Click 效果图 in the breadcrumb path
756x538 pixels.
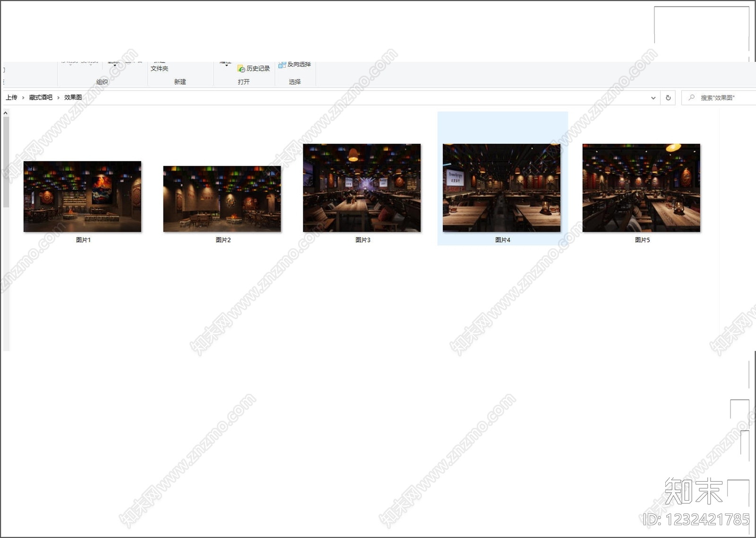tap(73, 97)
